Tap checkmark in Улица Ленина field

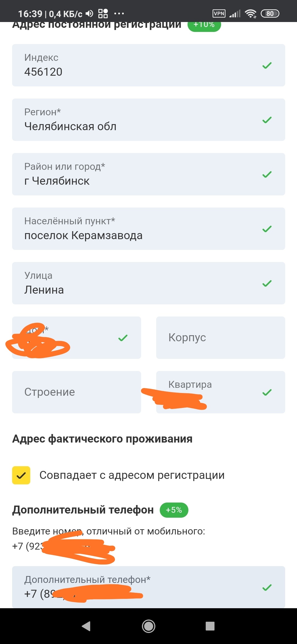tap(267, 283)
